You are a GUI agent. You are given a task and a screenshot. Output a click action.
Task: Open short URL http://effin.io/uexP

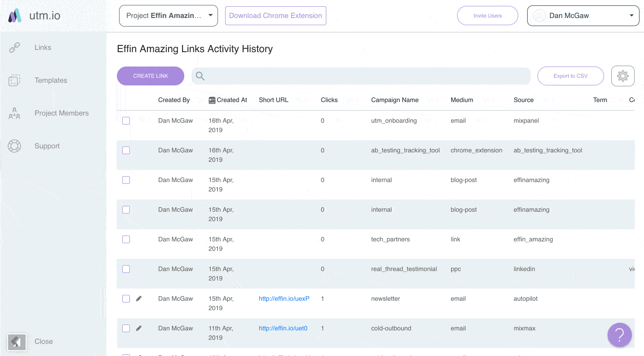(284, 298)
